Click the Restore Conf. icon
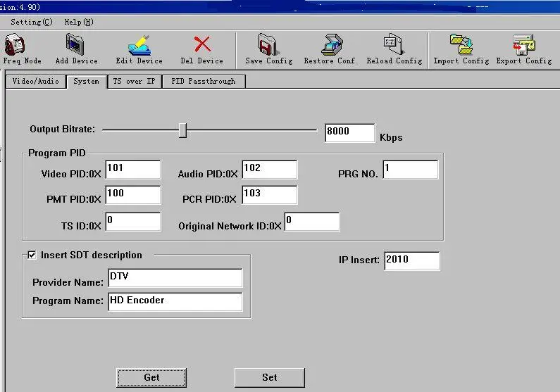Viewport: 560px width, 392px height. pos(332,44)
